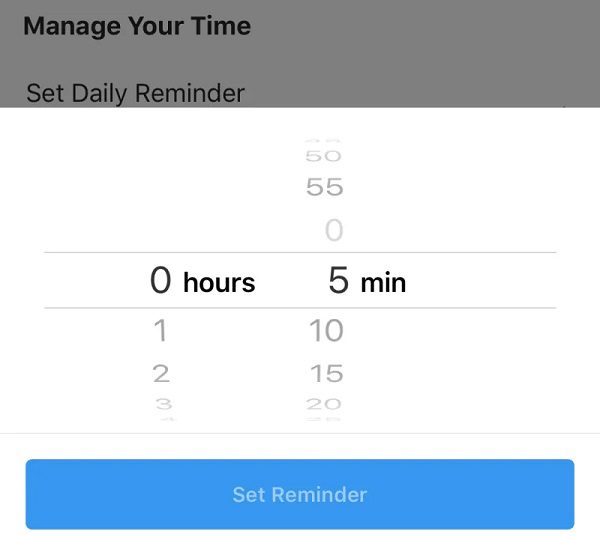Tap the selected 5 minutes value
This screenshot has height=537, width=600.
click(x=338, y=281)
